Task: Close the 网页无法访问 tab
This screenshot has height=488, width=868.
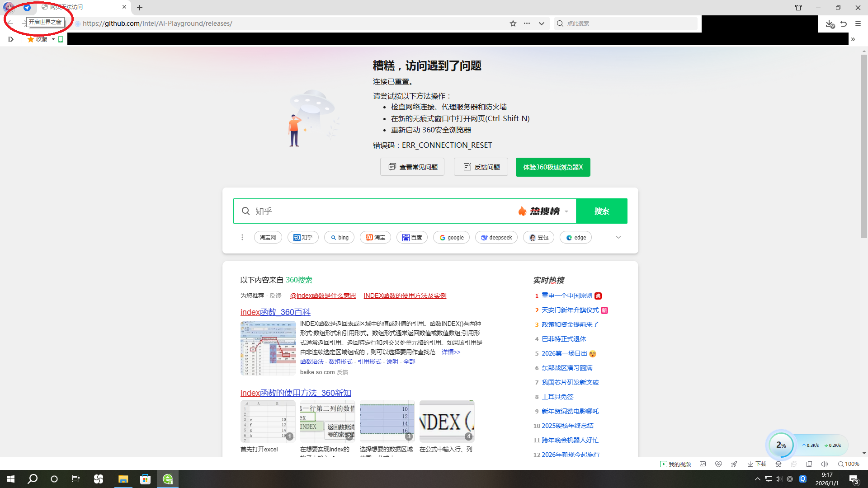Action: (124, 7)
